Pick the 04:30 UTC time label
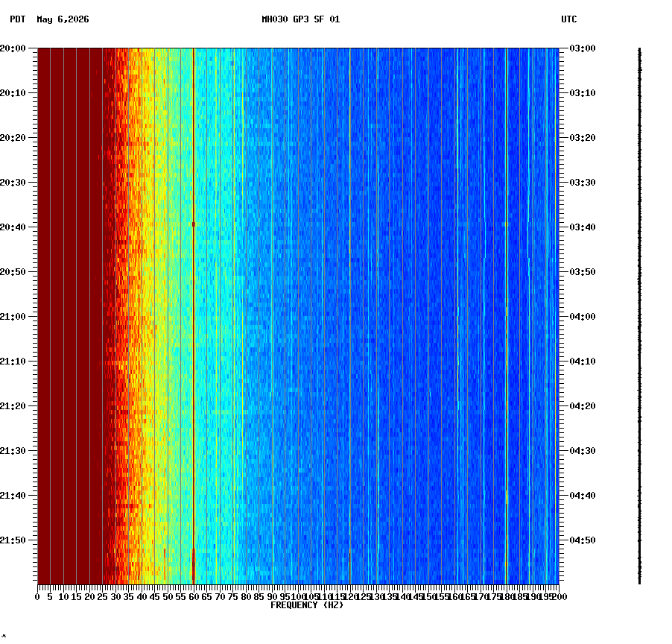The height and width of the screenshot is (644, 672). pos(583,451)
